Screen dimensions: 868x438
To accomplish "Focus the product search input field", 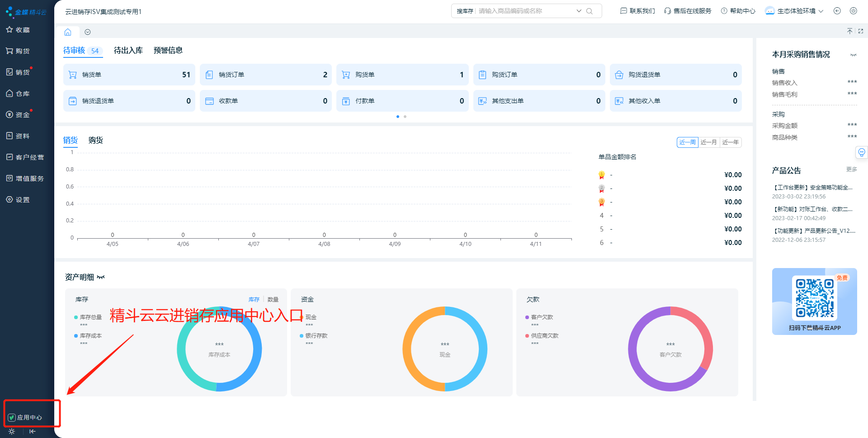I will coord(525,11).
